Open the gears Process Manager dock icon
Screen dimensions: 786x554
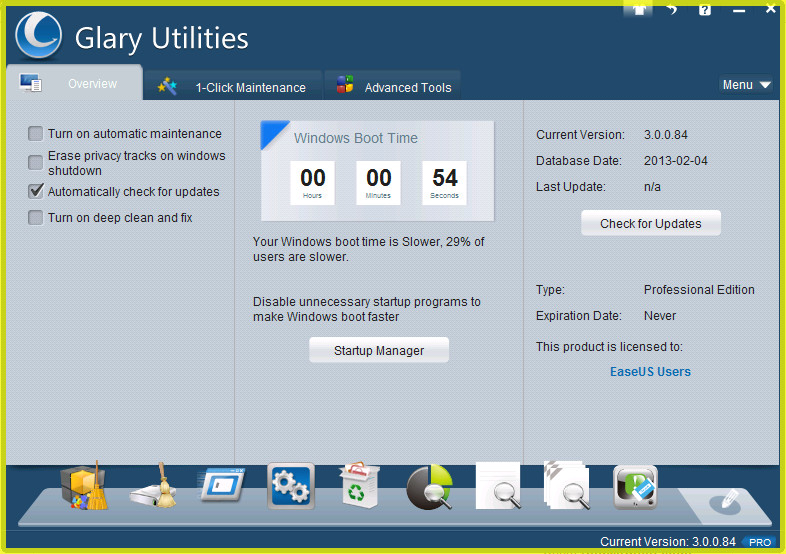(291, 486)
